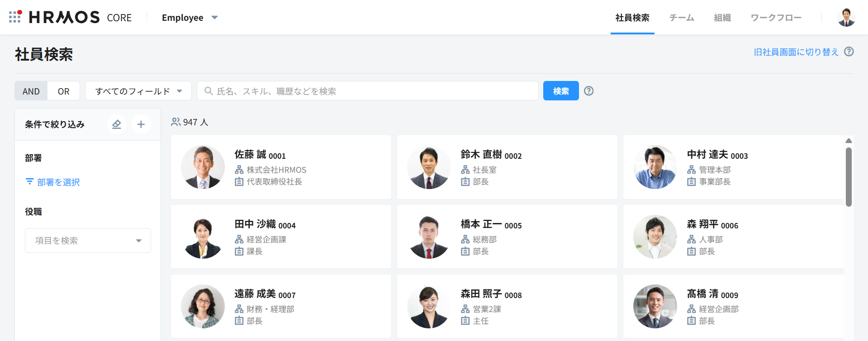This screenshot has width=868, height=341.
Task: Click help icon beside 旧社員画面に切り替え
Action: tap(849, 52)
